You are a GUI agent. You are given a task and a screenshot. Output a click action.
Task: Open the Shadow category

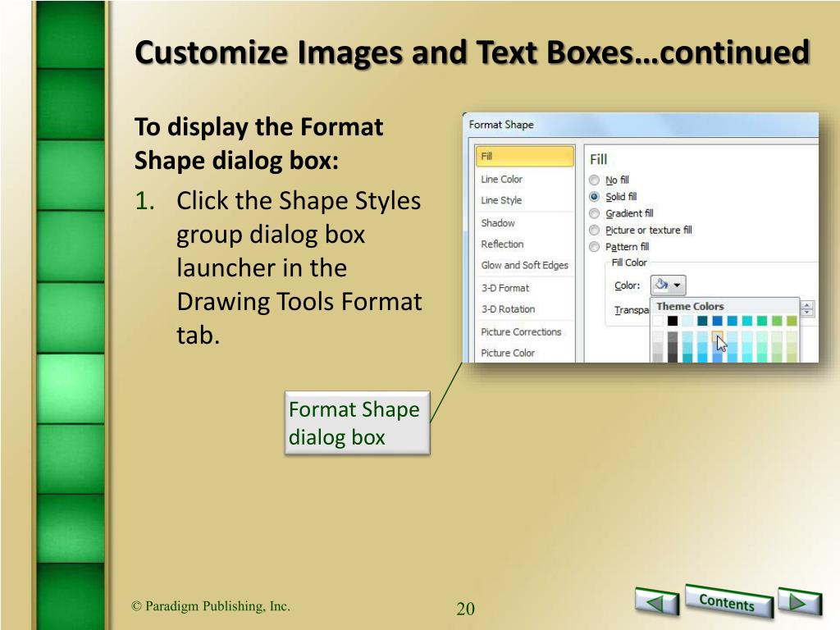click(x=524, y=223)
